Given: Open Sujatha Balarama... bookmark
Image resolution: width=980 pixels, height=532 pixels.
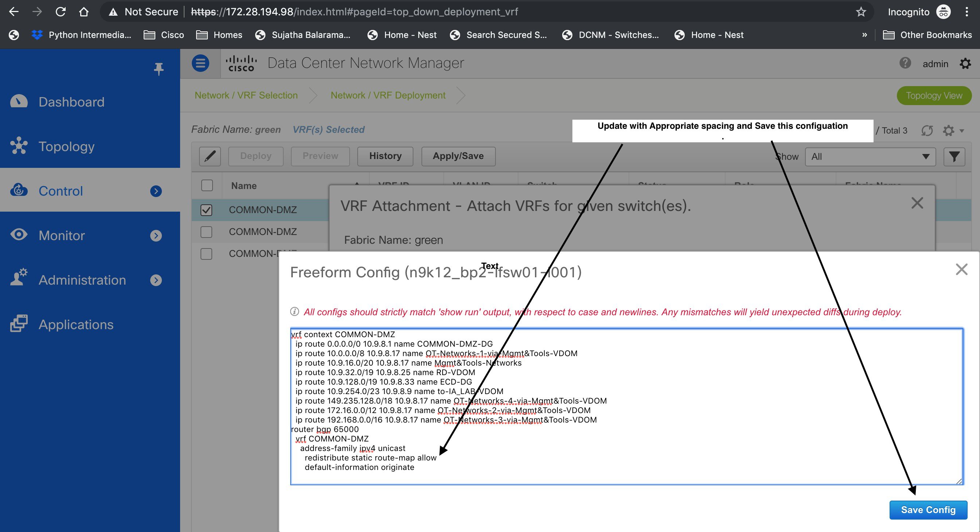Looking at the screenshot, I should pyautogui.click(x=303, y=35).
